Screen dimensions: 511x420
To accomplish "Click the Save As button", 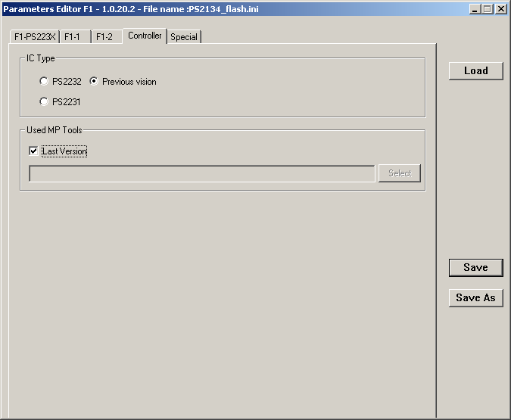I will [x=475, y=297].
